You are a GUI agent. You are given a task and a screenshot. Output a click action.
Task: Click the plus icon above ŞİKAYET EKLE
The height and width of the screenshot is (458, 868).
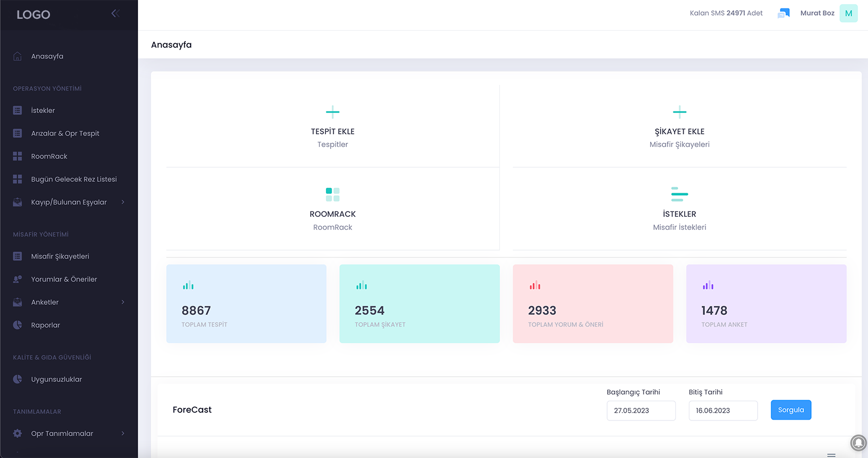click(680, 112)
